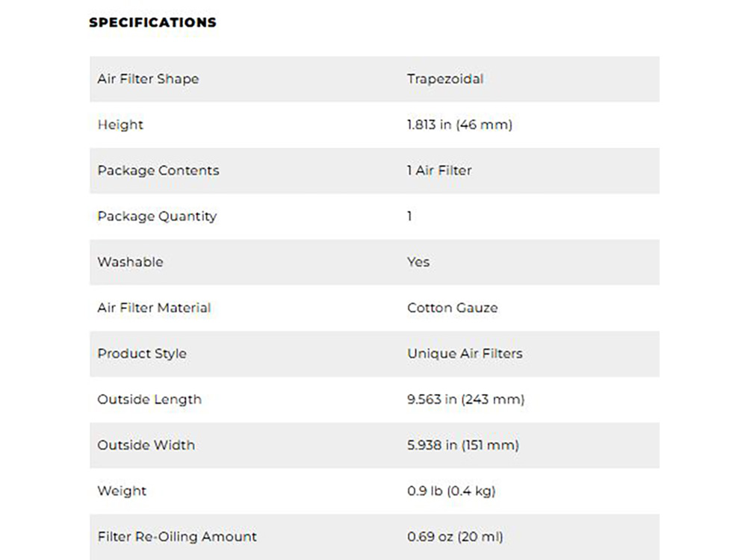Image resolution: width=747 pixels, height=560 pixels.
Task: Select the 1 Air Filter value
Action: pyautogui.click(x=439, y=170)
